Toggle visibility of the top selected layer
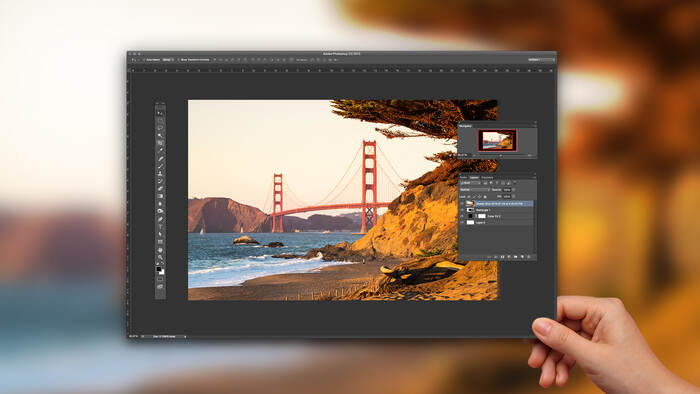700x394 pixels. point(462,204)
